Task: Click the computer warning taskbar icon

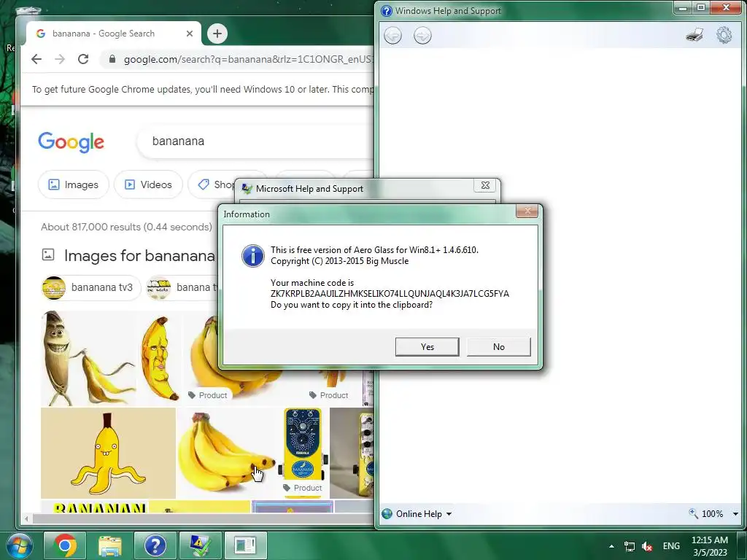Action: 200,545
